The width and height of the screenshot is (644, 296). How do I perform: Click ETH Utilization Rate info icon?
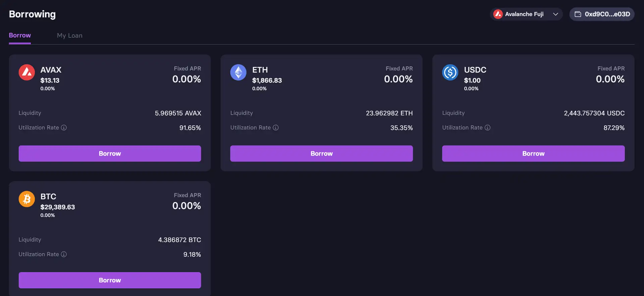coord(276,128)
